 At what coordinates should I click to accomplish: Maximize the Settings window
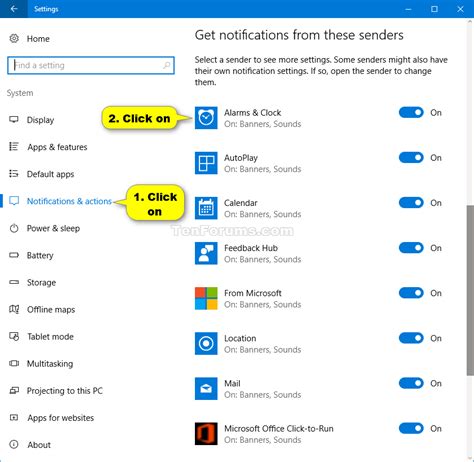click(x=434, y=9)
